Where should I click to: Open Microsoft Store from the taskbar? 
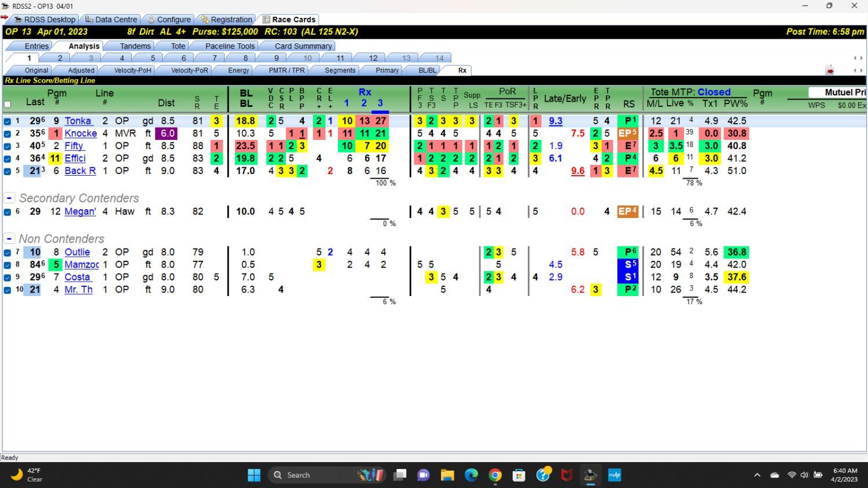point(518,475)
